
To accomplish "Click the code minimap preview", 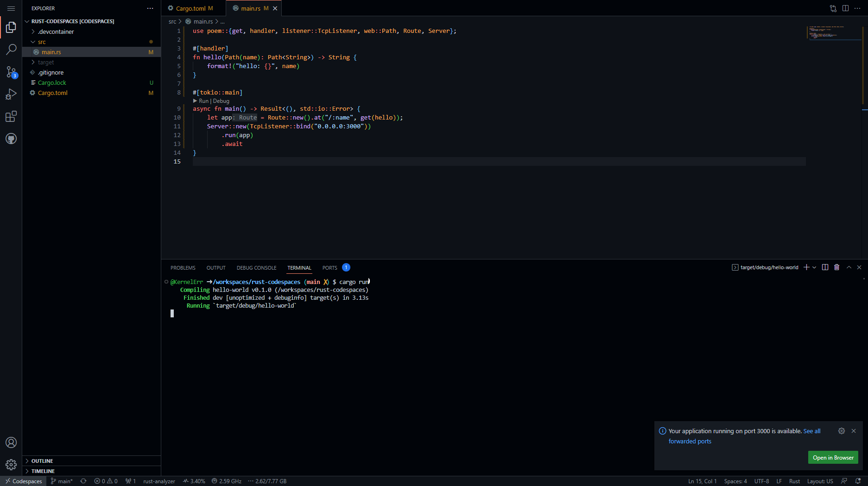I will pyautogui.click(x=833, y=33).
